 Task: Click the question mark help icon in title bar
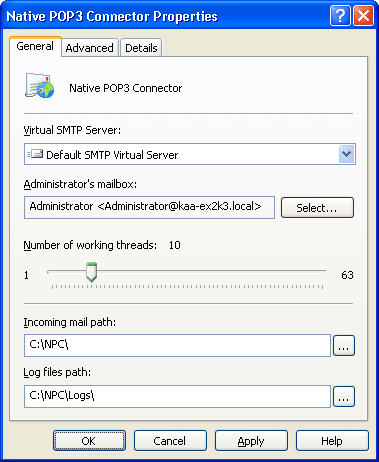pos(340,15)
